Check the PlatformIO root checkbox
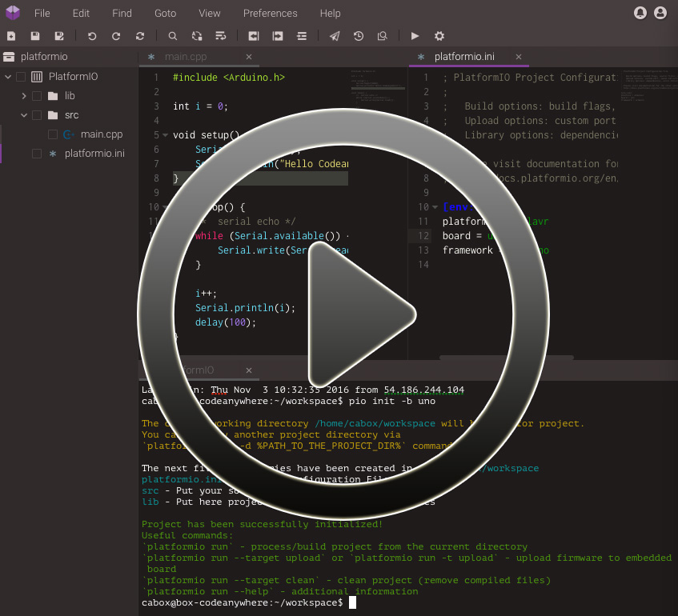 click(x=21, y=77)
